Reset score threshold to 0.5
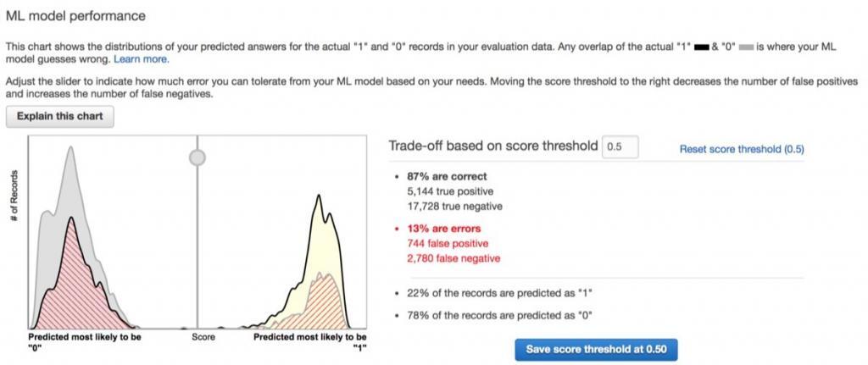This screenshot has width=868, height=365. pos(741,149)
